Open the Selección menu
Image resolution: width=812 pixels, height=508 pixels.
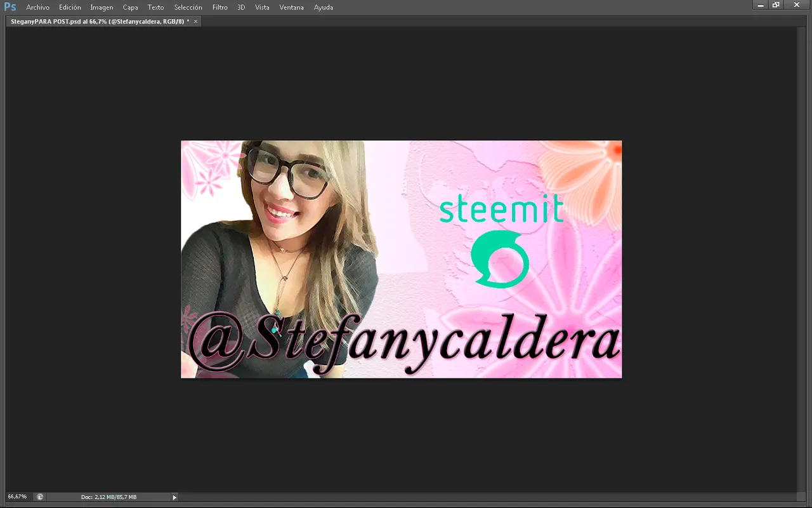[188, 7]
